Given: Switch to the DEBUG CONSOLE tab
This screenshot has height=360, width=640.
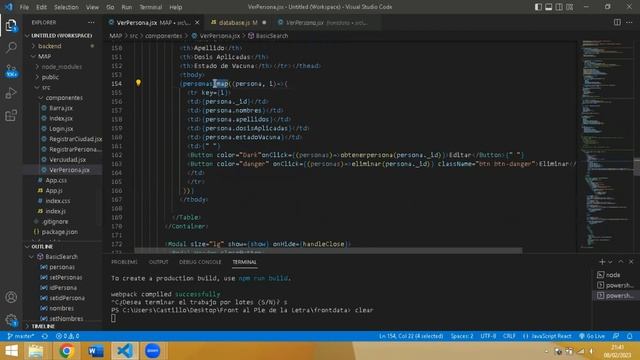Looking at the screenshot, I should pyautogui.click(x=200, y=262).
